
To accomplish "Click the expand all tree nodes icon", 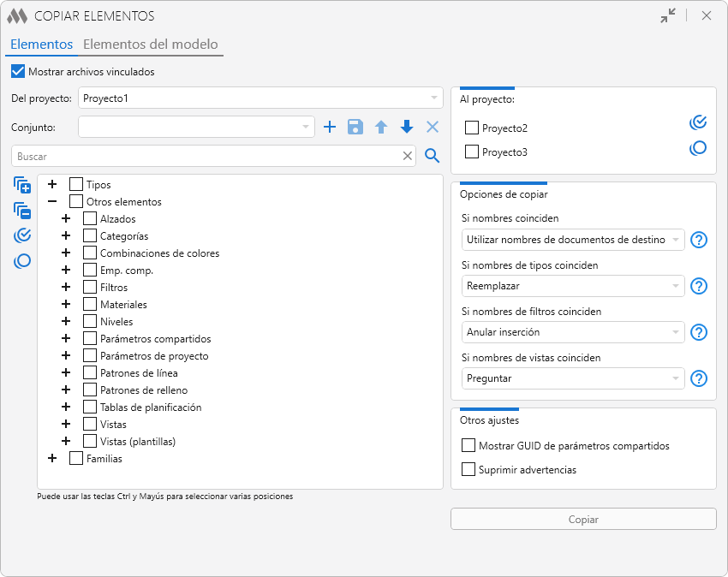I will click(x=22, y=185).
